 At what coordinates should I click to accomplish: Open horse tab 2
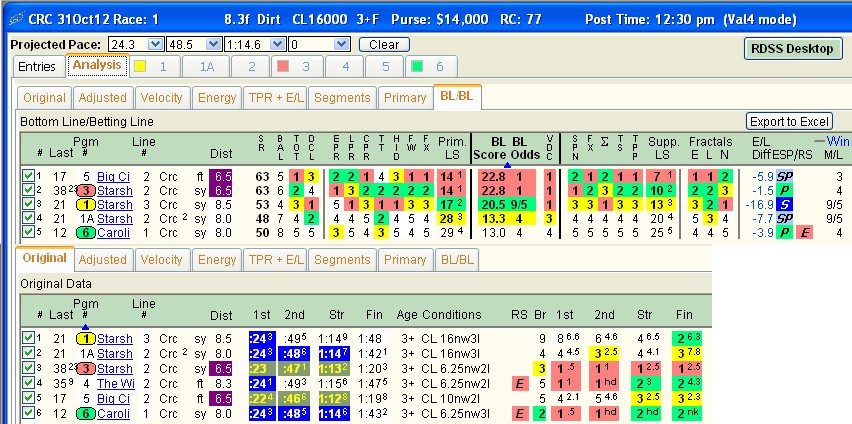(x=252, y=67)
